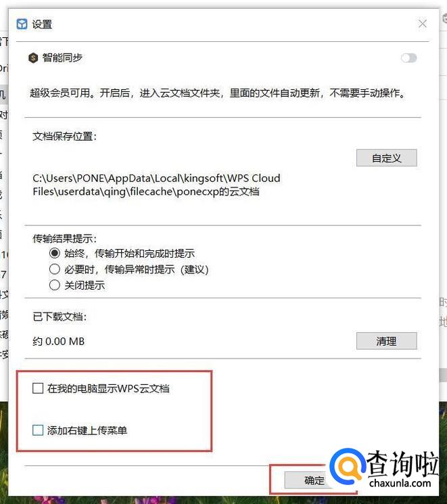447x504 pixels.
Task: Click 清理 to clear downloaded documents
Action: pos(387,341)
